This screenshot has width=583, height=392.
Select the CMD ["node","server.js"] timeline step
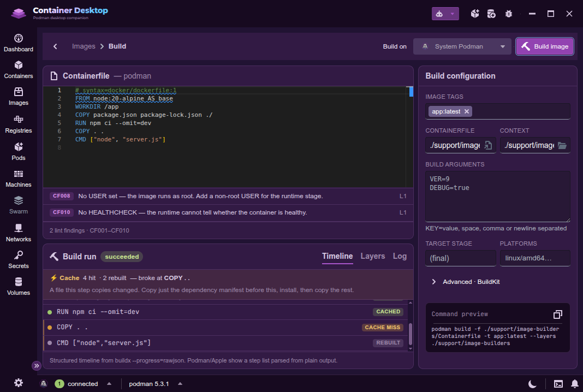225,343
